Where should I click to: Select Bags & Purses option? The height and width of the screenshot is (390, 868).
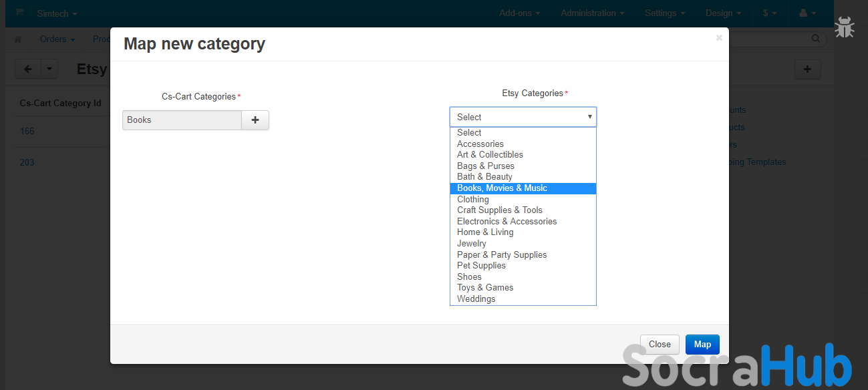click(523, 166)
